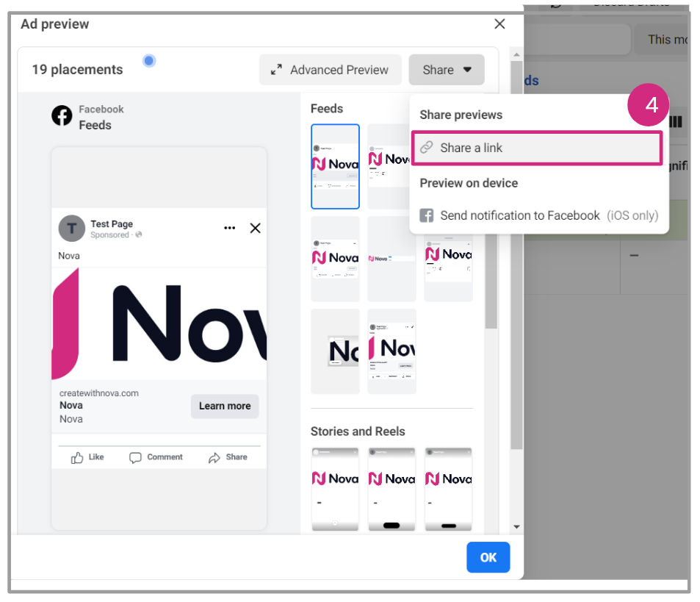Dismiss the ad using the X icon

point(255,228)
